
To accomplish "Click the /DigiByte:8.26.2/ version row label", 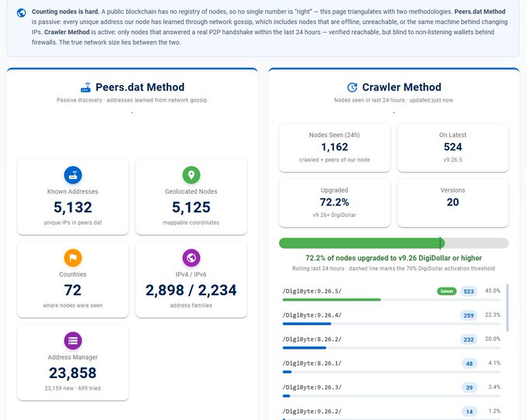I will [312, 339].
